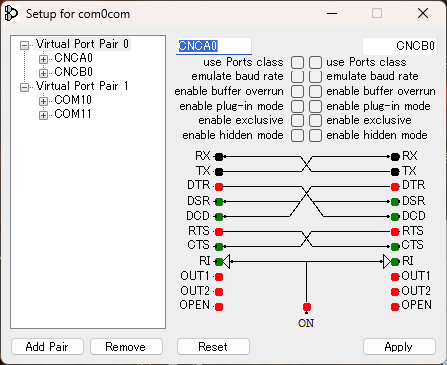
Task: Select CNCA0 port in tree
Action: [x=73, y=58]
